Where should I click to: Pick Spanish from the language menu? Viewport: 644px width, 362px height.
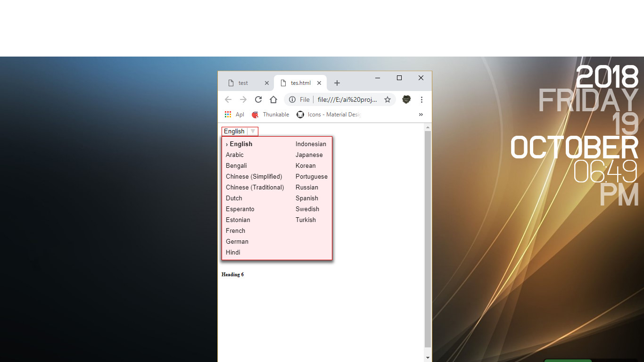(x=307, y=198)
